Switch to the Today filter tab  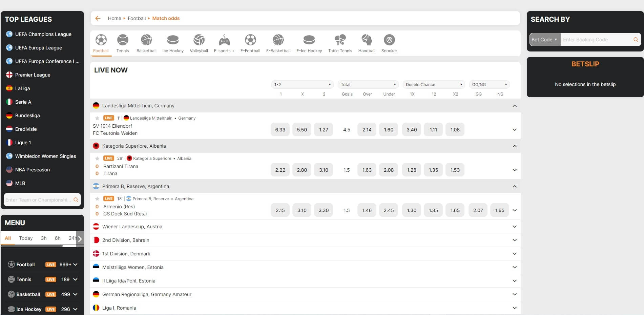(25, 238)
